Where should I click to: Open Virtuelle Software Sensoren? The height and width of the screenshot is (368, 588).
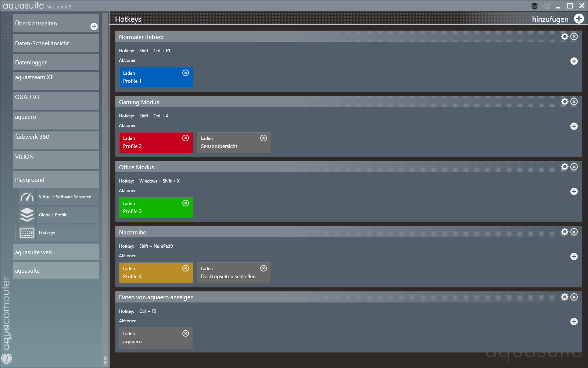coord(68,197)
